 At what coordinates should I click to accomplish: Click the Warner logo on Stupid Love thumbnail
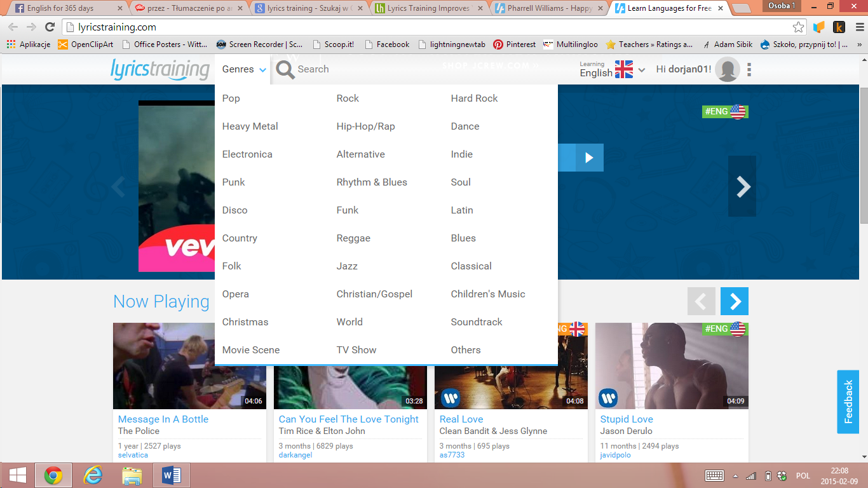[608, 398]
